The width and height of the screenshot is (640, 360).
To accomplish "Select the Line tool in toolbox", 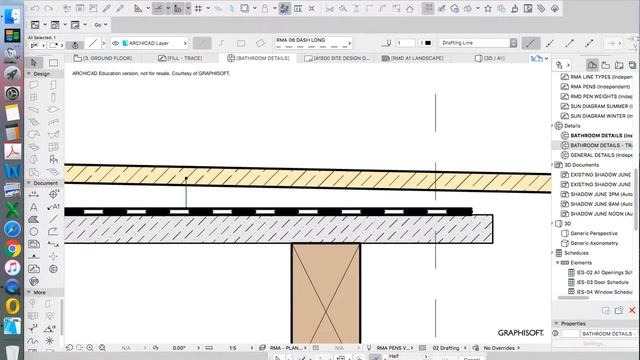I will (53, 220).
